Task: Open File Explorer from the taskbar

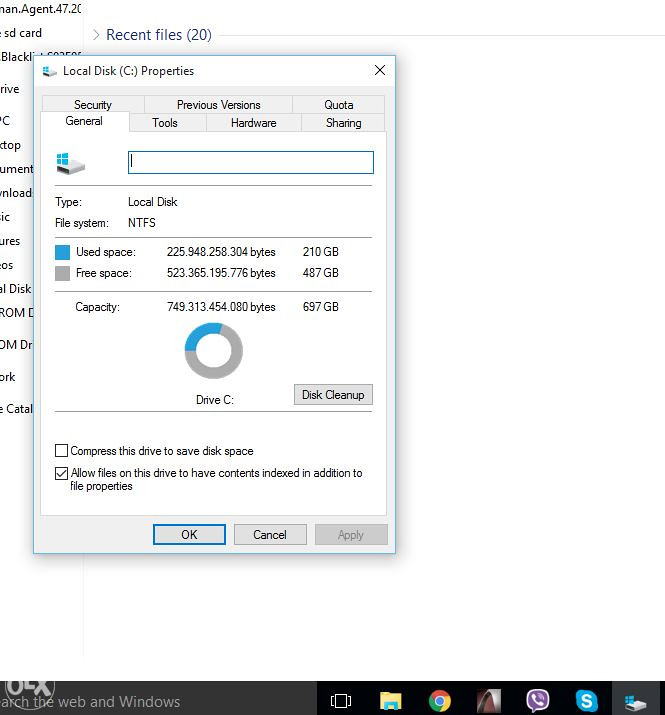Action: 390,700
